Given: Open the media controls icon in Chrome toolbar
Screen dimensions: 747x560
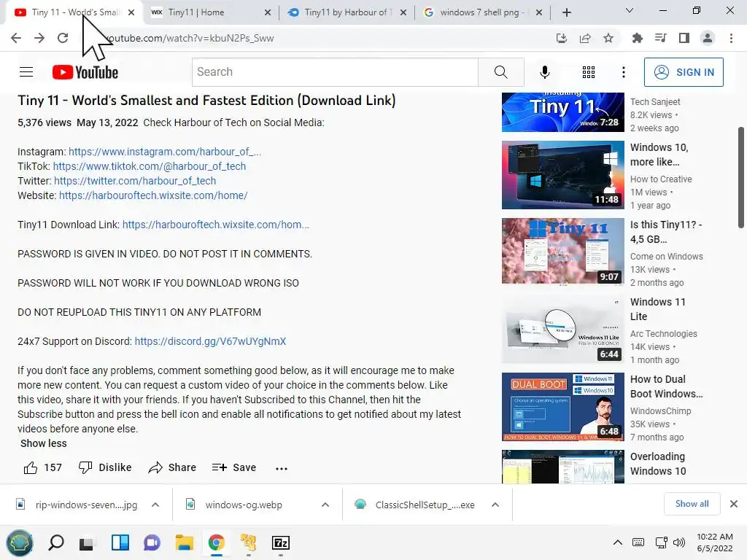Looking at the screenshot, I should pyautogui.click(x=660, y=38).
